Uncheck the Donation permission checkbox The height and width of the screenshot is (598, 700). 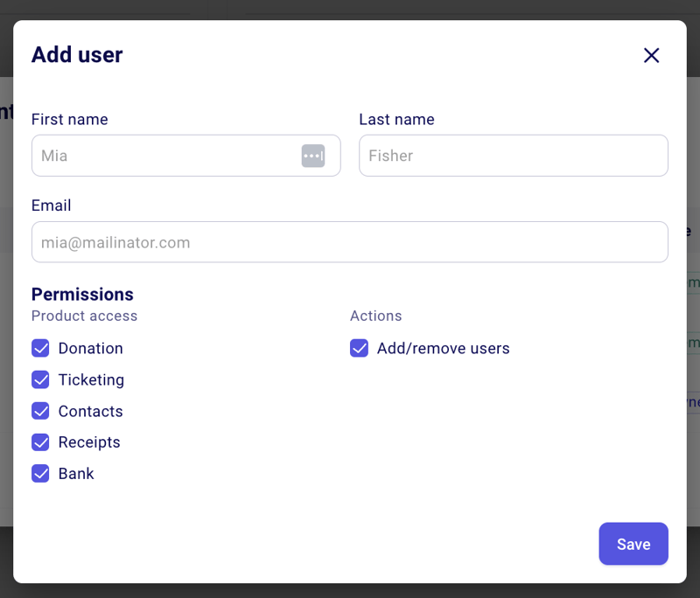coord(40,348)
